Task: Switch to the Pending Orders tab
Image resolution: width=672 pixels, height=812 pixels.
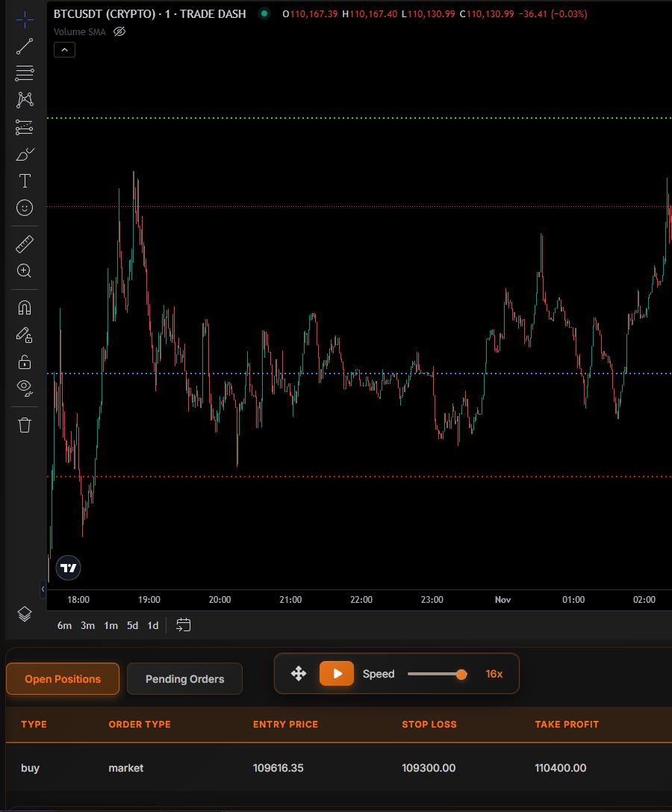Action: click(185, 679)
